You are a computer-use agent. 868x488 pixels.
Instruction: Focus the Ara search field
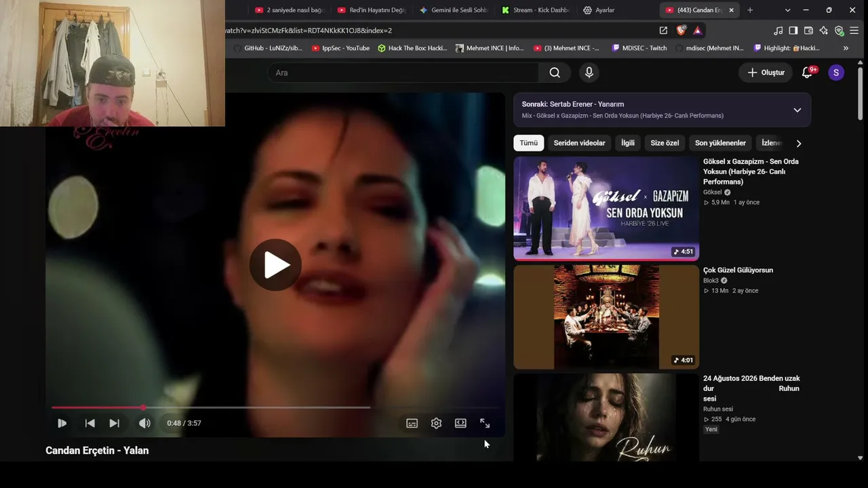click(403, 73)
